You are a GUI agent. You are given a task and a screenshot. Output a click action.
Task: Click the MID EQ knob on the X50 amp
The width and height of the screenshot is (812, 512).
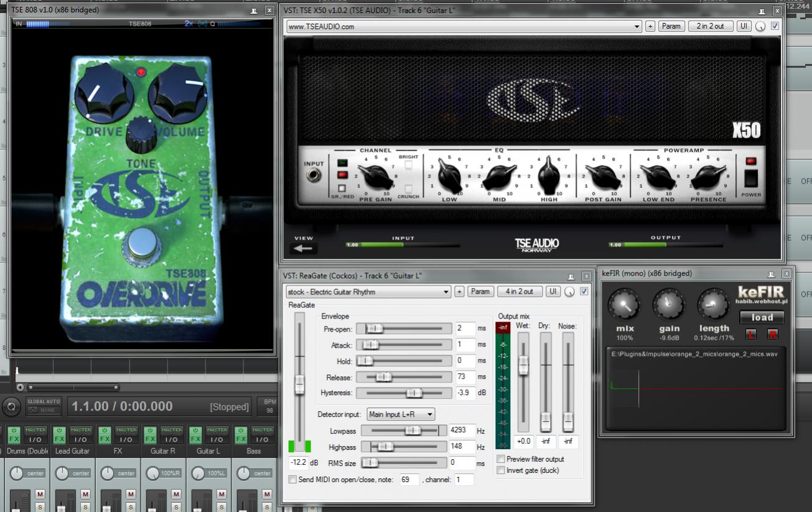[x=500, y=177]
